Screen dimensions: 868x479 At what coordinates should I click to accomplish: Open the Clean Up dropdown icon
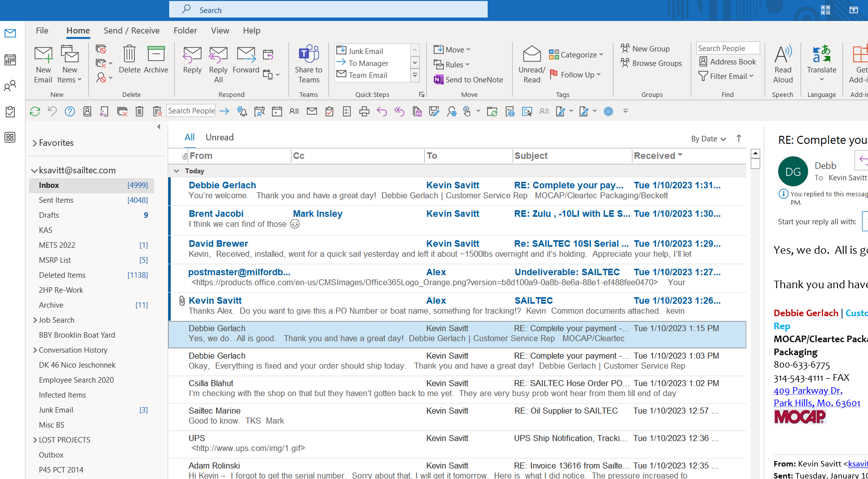point(103,63)
